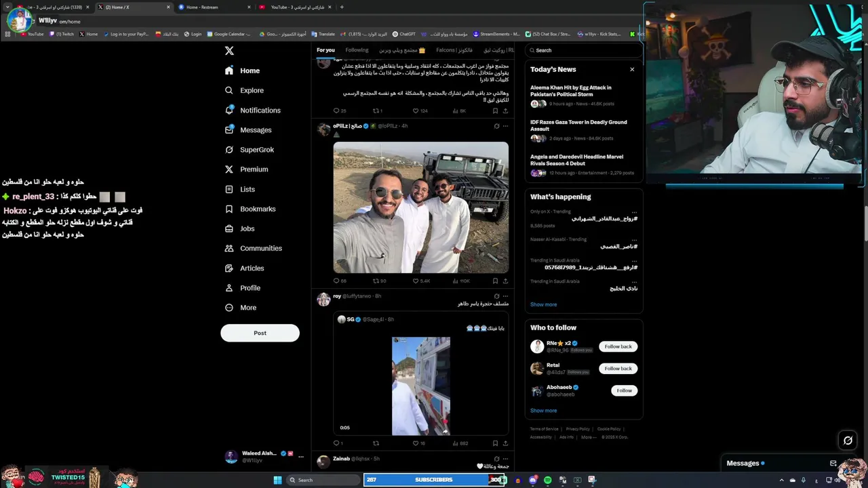Open Articles in the sidebar
868x488 pixels.
(x=244, y=268)
